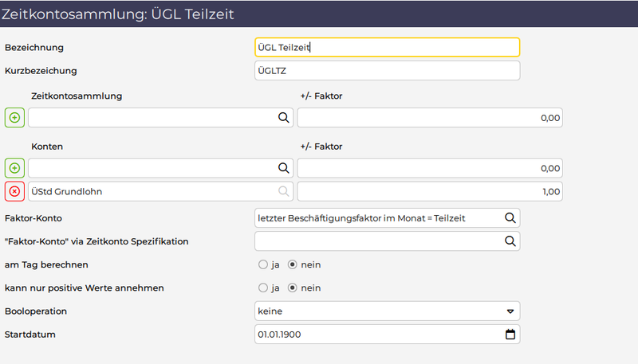Image resolution: width=638 pixels, height=364 pixels.
Task: Click search icon in Zeitkontosammlung field
Action: (282, 118)
